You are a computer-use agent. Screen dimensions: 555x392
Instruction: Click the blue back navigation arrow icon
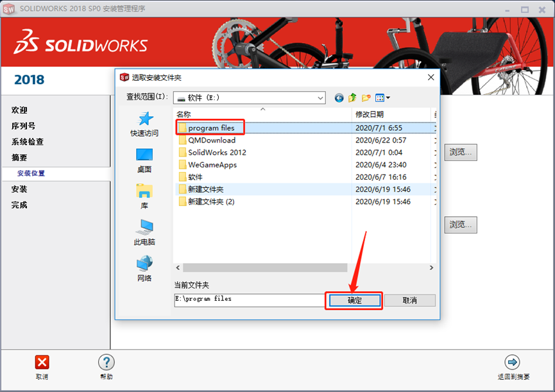(x=339, y=98)
